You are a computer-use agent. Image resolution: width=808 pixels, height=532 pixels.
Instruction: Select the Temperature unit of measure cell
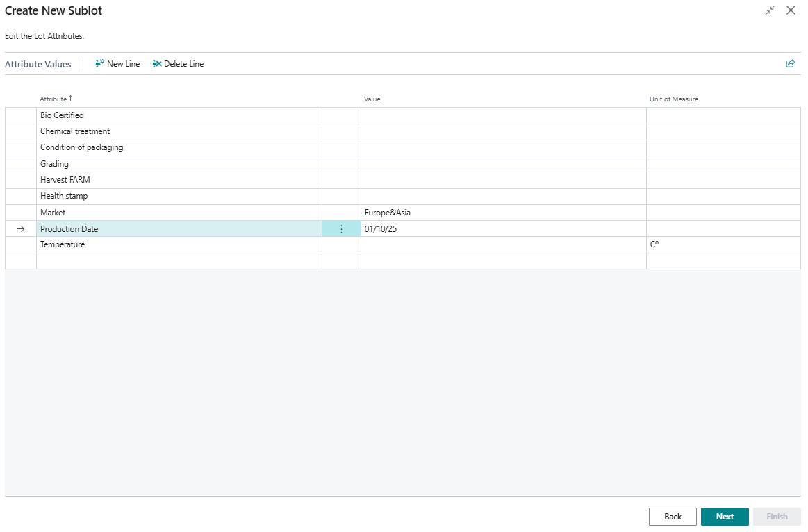tap(723, 245)
